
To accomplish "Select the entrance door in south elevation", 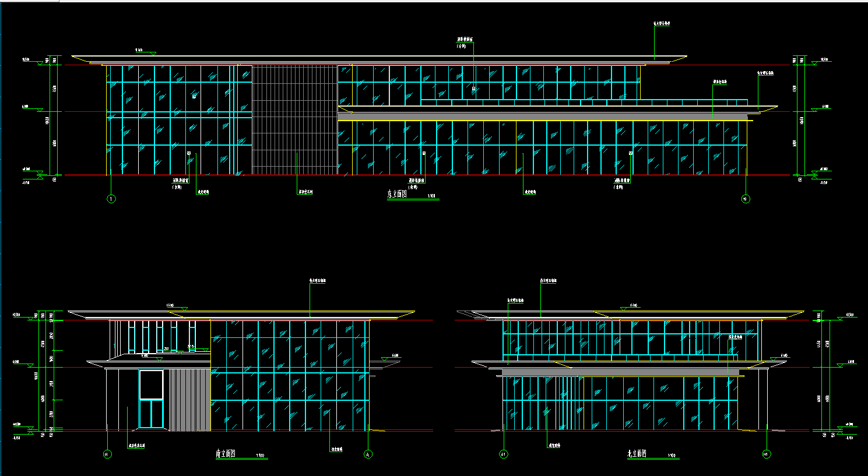I will pyautogui.click(x=151, y=399).
